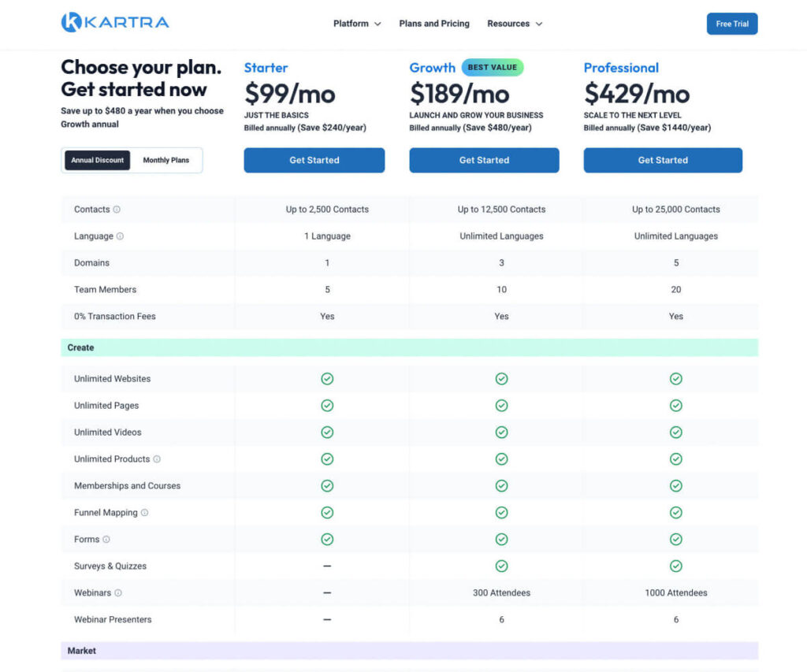Click the Best Value badge on Growth

[492, 68]
